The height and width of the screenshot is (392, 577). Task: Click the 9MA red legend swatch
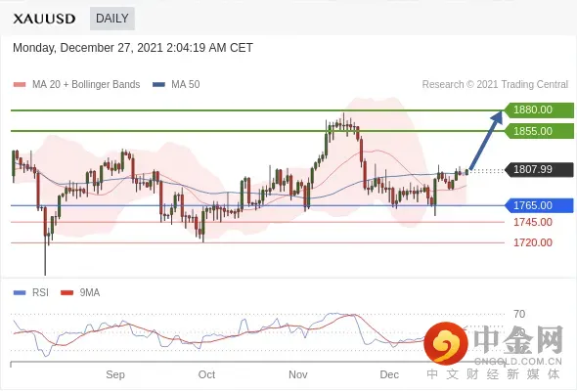tap(67, 292)
